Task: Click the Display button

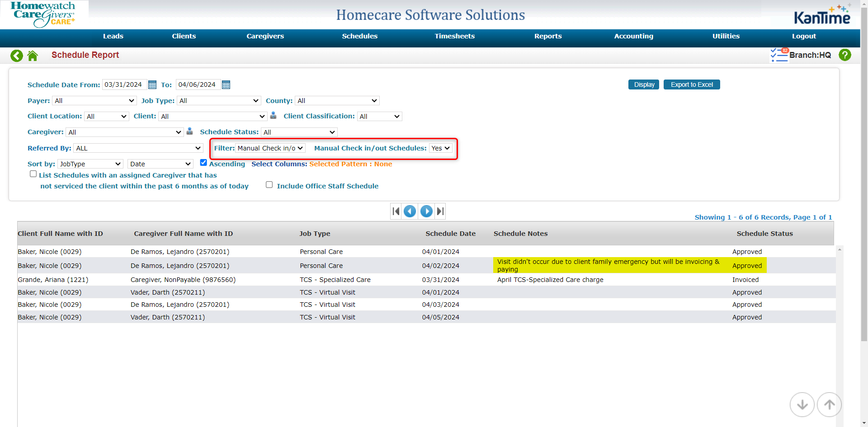Action: 644,84
